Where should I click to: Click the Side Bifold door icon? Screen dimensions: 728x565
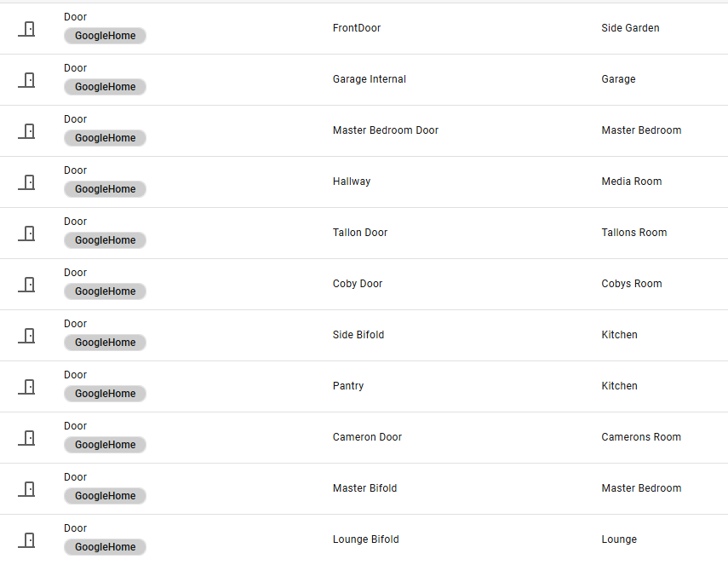click(27, 336)
